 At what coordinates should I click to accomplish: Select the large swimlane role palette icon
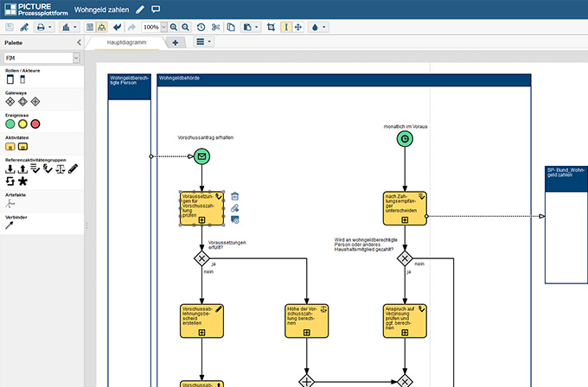[x=10, y=79]
